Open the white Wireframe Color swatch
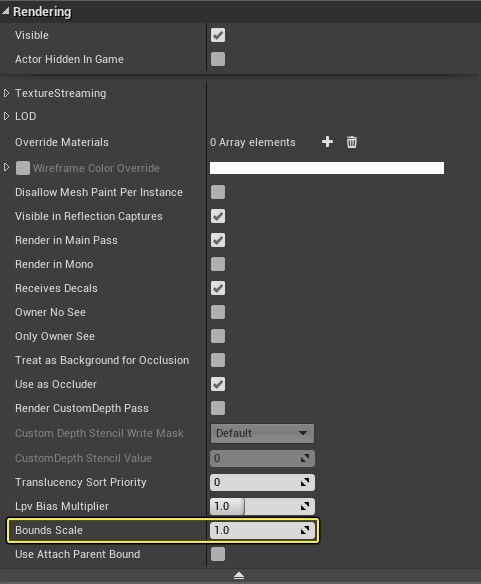Image resolution: width=481 pixels, height=584 pixels. point(327,168)
